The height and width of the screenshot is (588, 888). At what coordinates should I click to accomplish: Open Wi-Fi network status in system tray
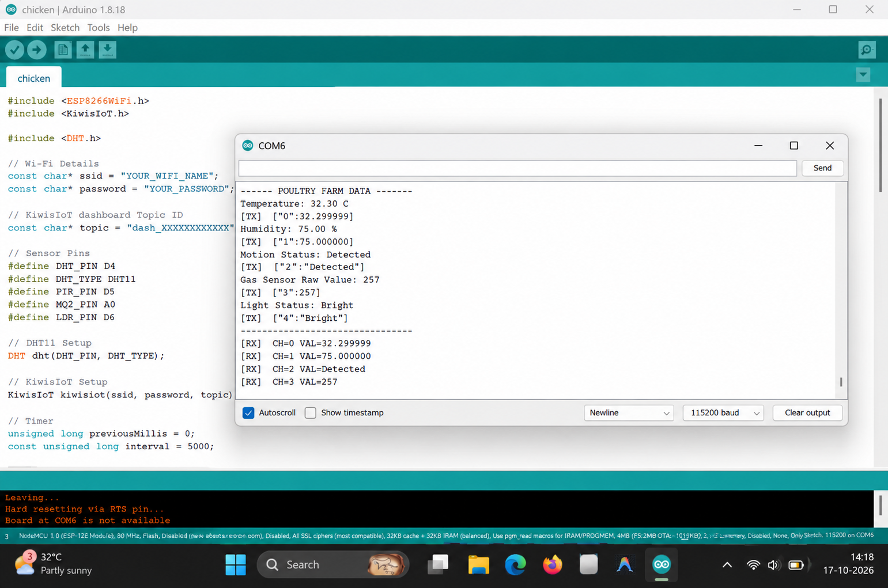click(753, 565)
